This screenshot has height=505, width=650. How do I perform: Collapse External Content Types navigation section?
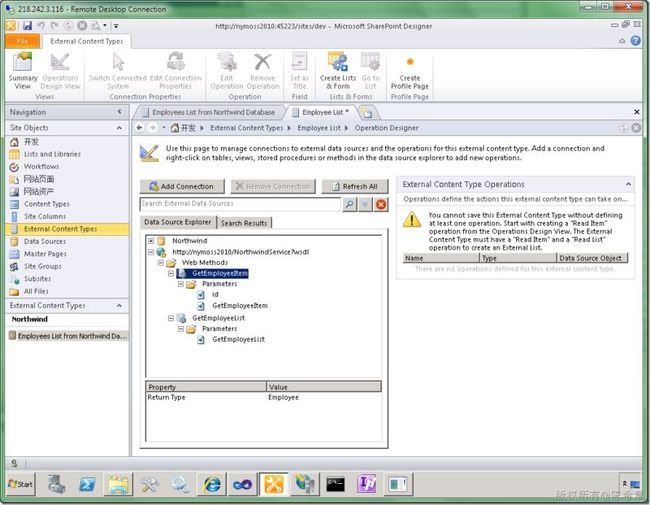tap(119, 306)
